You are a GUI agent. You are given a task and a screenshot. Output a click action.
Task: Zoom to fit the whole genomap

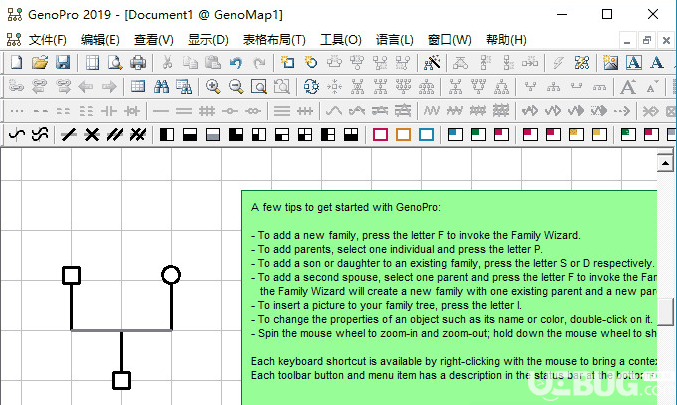pyautogui.click(x=259, y=87)
